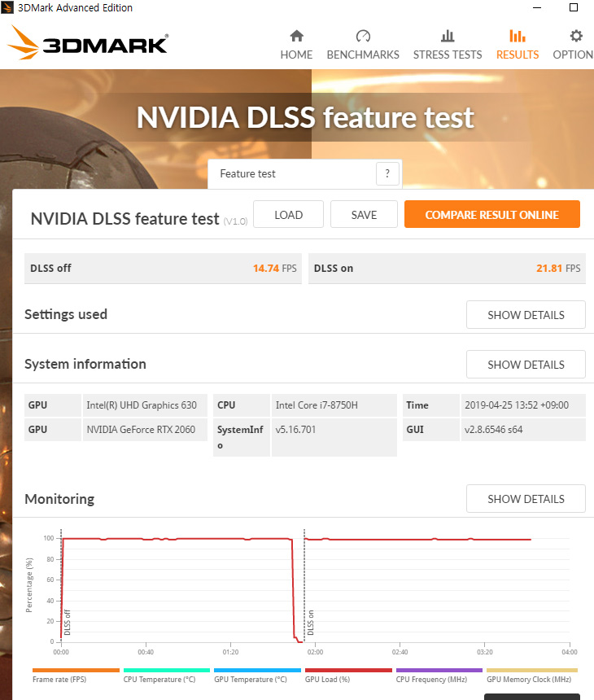Click the 3DMark title bar app icon
594x700 pixels.
click(x=7, y=7)
